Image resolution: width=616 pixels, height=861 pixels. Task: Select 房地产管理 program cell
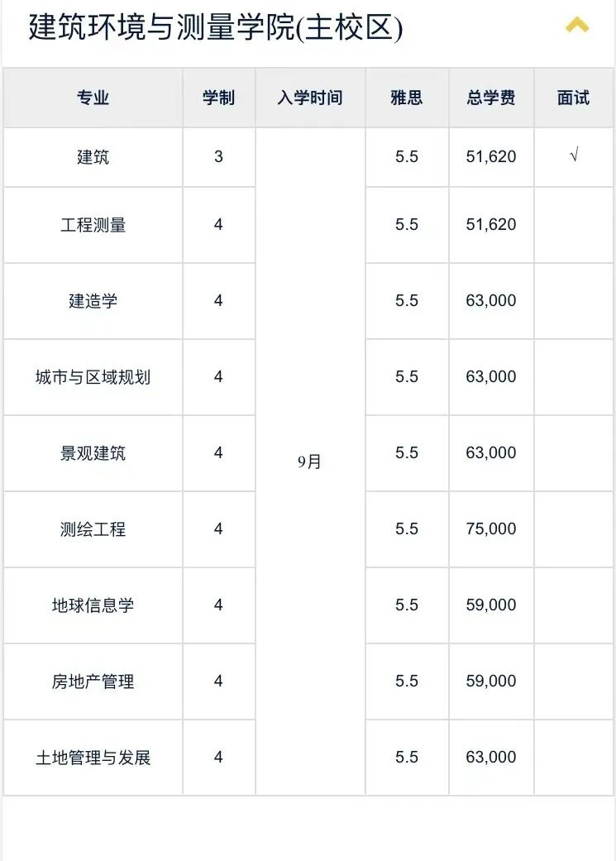click(x=93, y=682)
